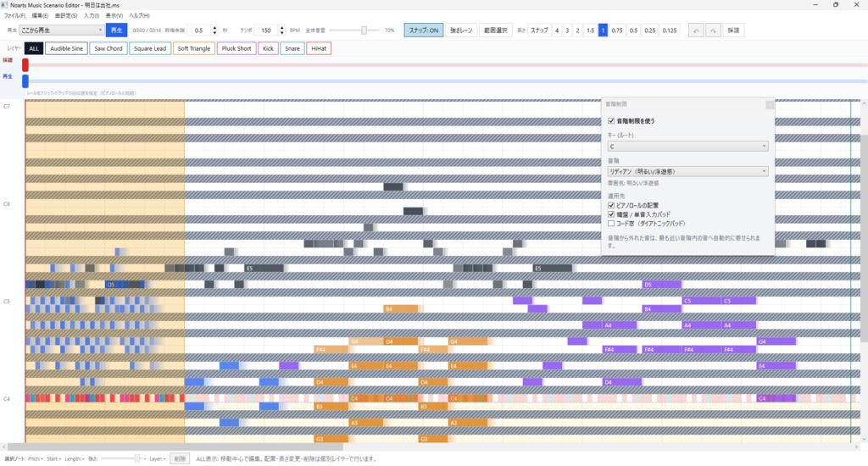Open the 音階 scale dropdown showing リディアン
Viewport: 868px width, 466px height.
(x=687, y=171)
